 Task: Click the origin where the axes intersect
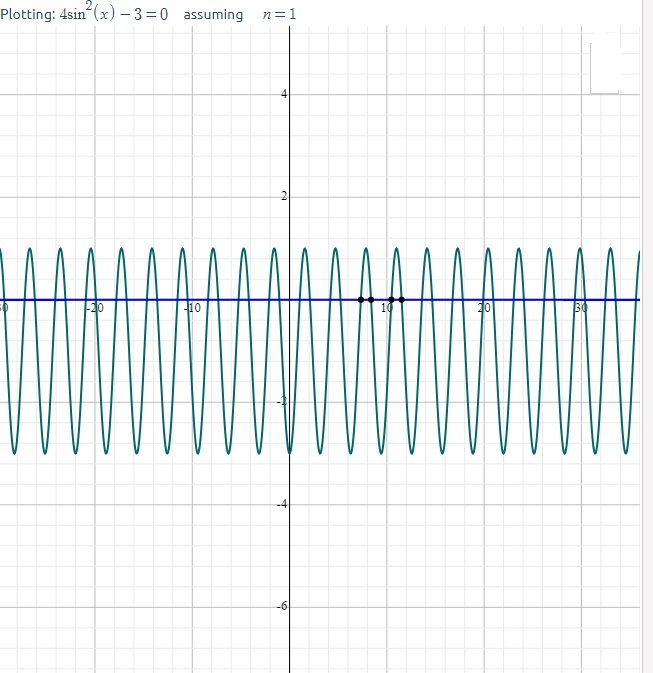click(290, 299)
